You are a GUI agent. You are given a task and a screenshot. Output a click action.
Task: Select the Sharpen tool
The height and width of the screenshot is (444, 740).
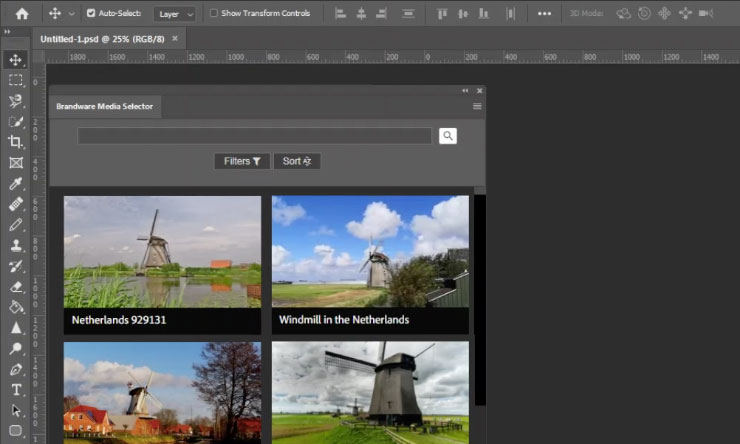[x=16, y=328]
